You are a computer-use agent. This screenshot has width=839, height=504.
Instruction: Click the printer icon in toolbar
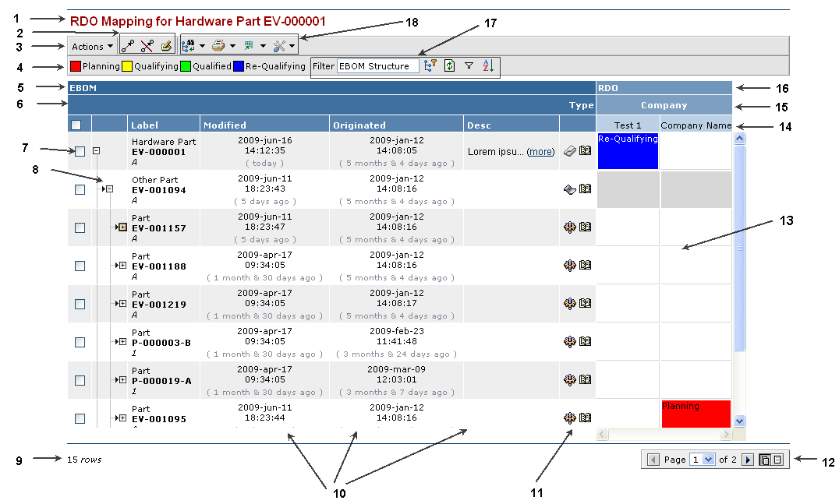(218, 47)
